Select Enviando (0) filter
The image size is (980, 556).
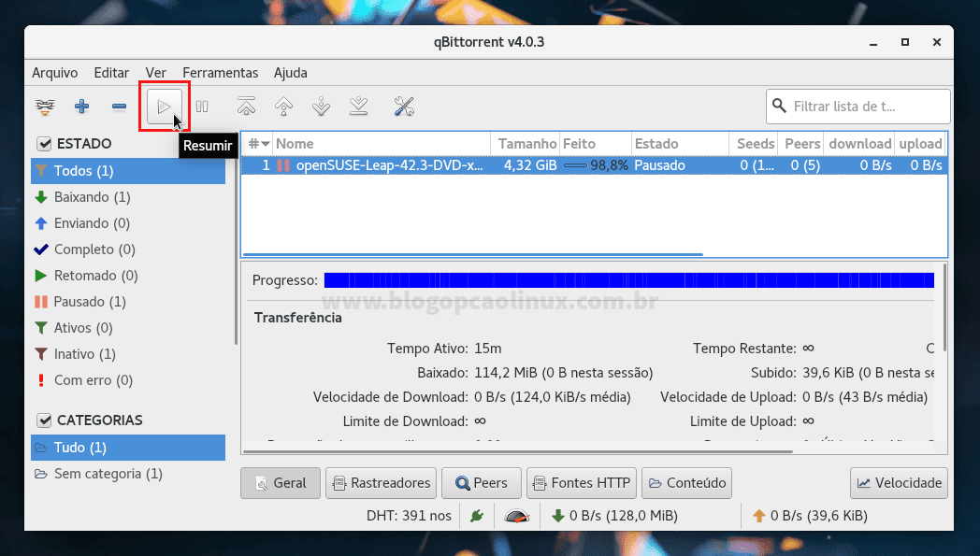[x=128, y=223]
